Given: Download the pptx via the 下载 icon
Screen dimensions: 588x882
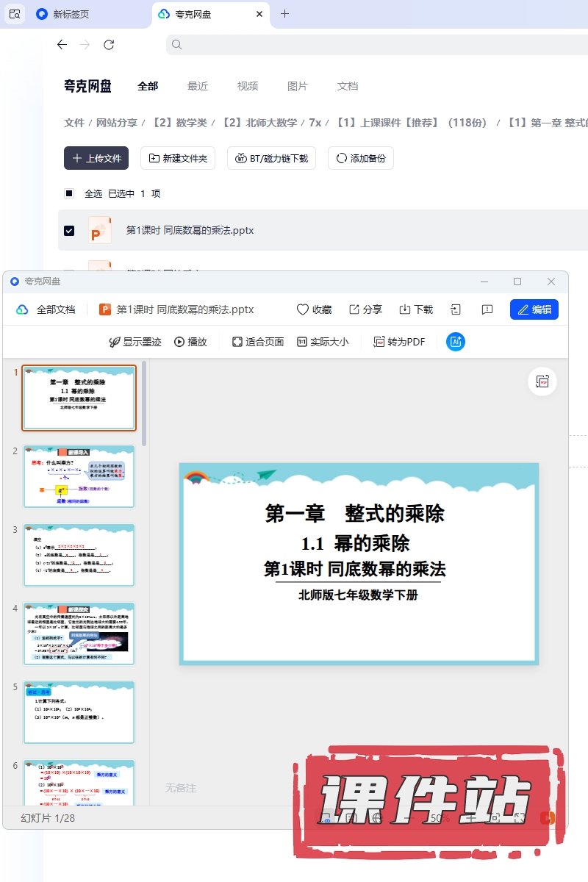Looking at the screenshot, I should pyautogui.click(x=405, y=309).
